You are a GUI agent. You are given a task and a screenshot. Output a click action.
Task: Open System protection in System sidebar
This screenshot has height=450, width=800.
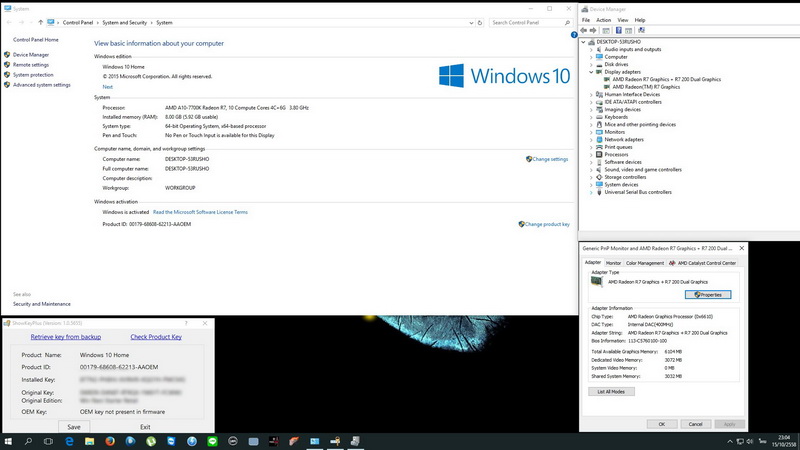coord(33,75)
